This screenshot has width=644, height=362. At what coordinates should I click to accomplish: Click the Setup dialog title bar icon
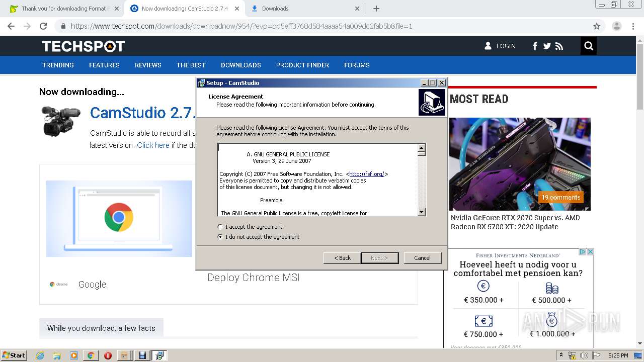(x=201, y=83)
